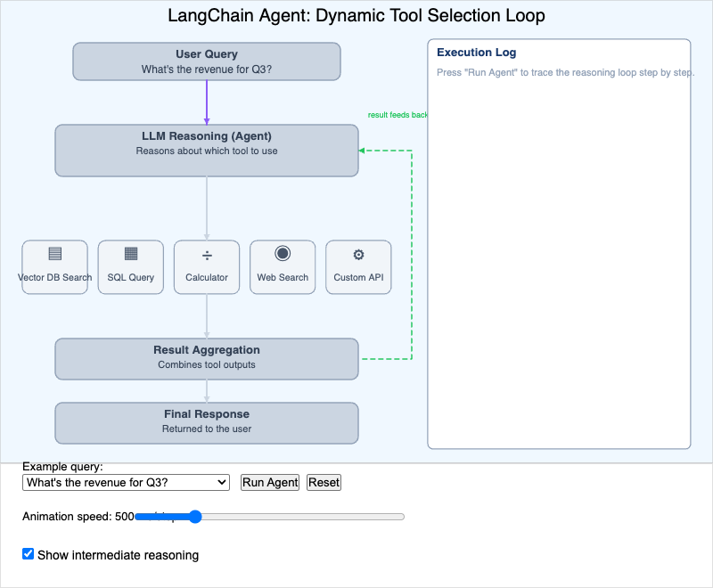Click the LangChain Agent page title
The height and width of the screenshot is (588, 713).
click(356, 15)
